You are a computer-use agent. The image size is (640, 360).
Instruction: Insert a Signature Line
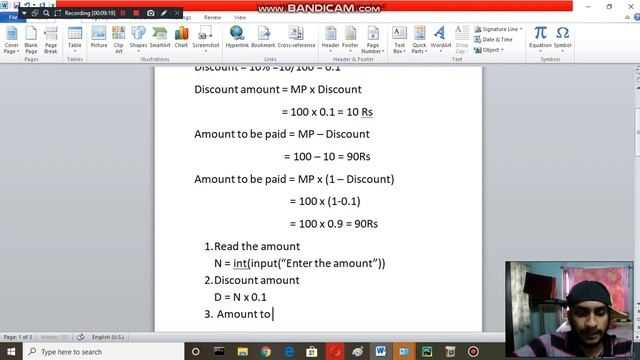pyautogui.click(x=498, y=29)
